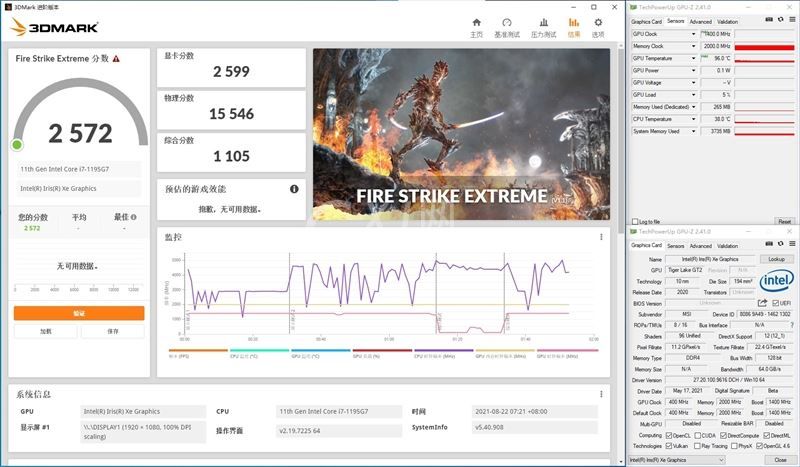Enable the Log to file checkbox

[x=635, y=222]
